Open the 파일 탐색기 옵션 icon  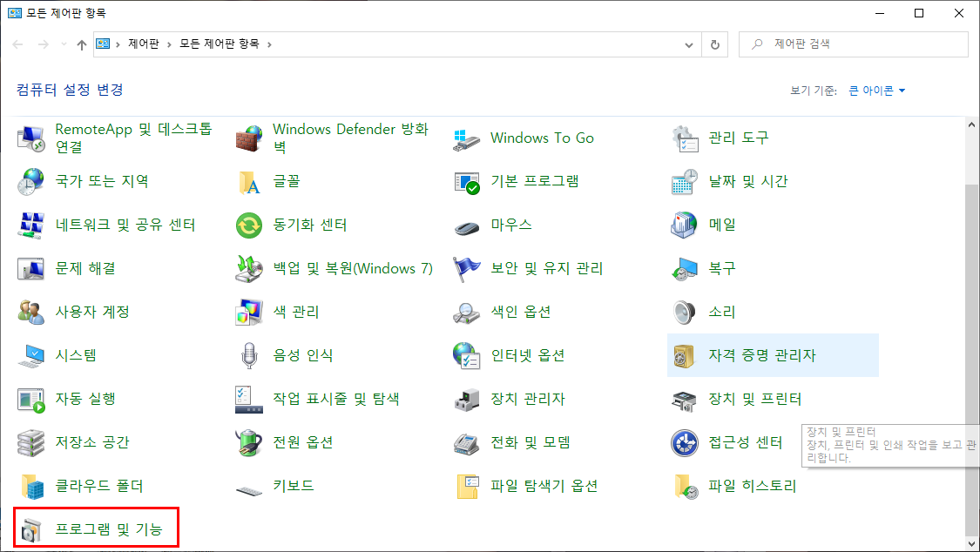point(466,486)
